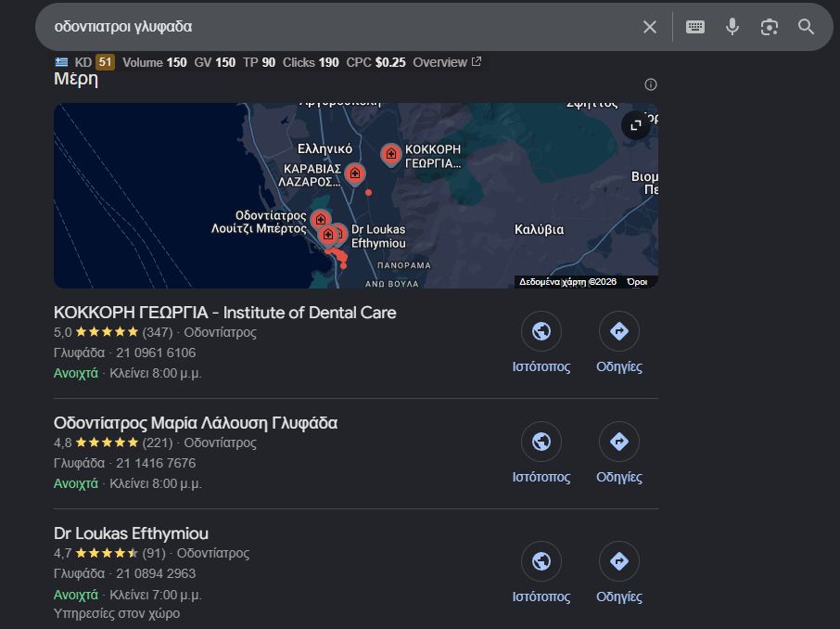Get directions icon for Μαρία Λάλουση
Viewport: 840px width, 629px height.
point(618,442)
